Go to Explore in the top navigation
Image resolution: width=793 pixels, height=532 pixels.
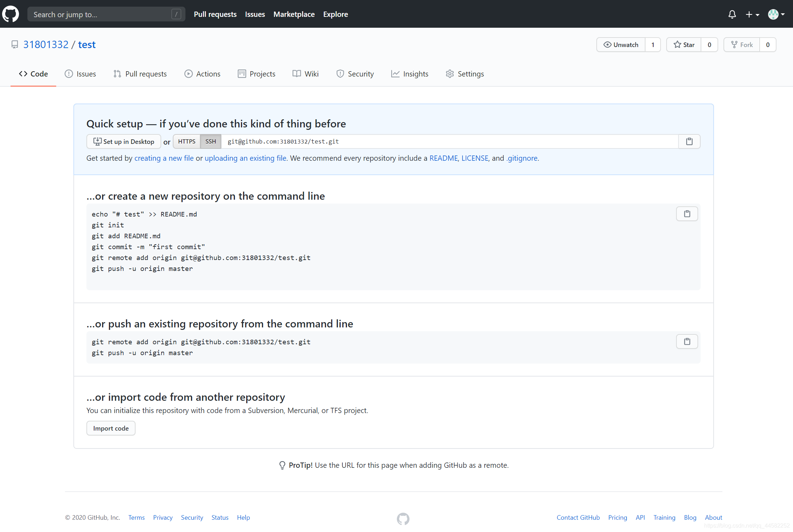[335, 14]
